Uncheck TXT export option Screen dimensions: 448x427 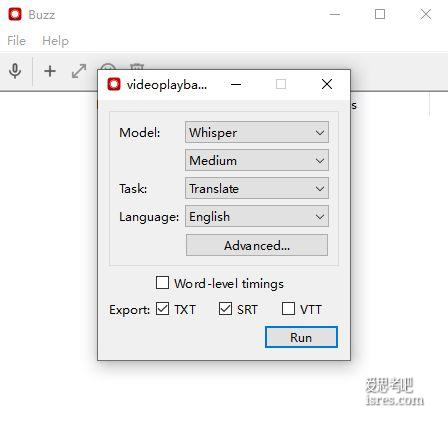162,308
